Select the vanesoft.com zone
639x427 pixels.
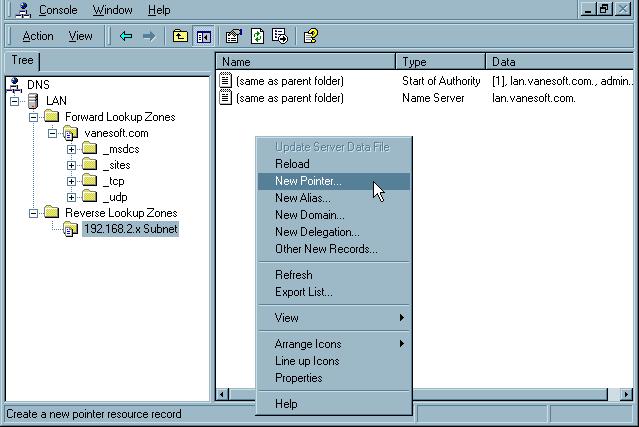point(115,133)
